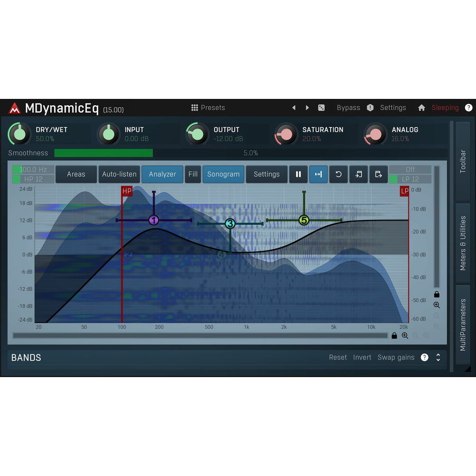This screenshot has width=476, height=476.
Task: Open the Presets menu
Action: 213,107
